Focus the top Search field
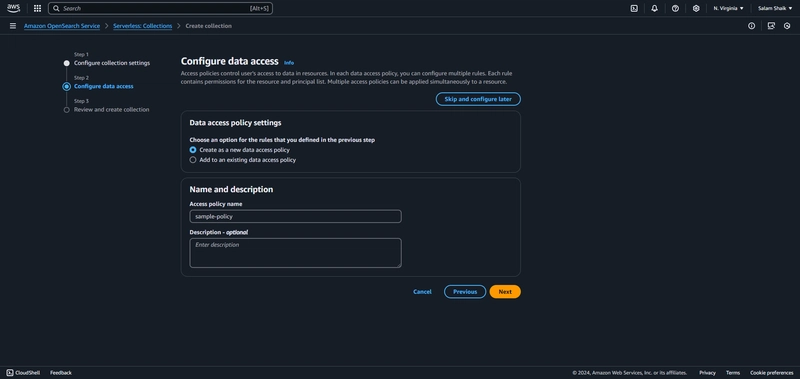 [160, 8]
